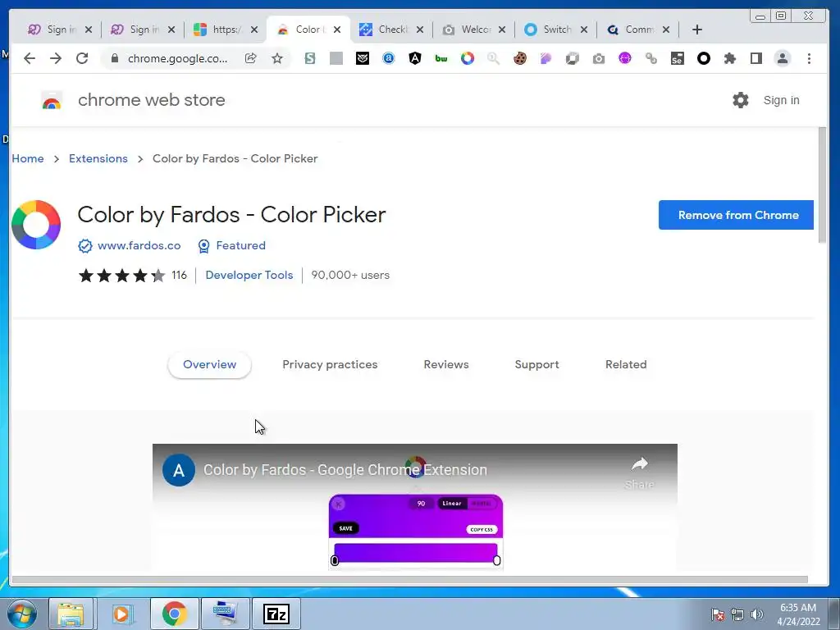Open the Selenium 'Se' extension icon
This screenshot has height=630, width=840.
(677, 58)
